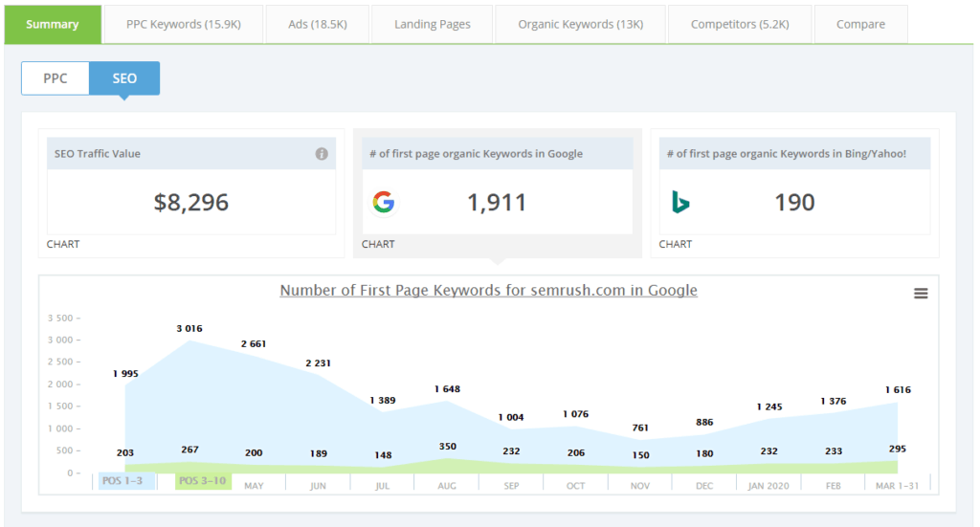The height and width of the screenshot is (527, 980).
Task: Click the 1 616 data label
Action: (898, 389)
